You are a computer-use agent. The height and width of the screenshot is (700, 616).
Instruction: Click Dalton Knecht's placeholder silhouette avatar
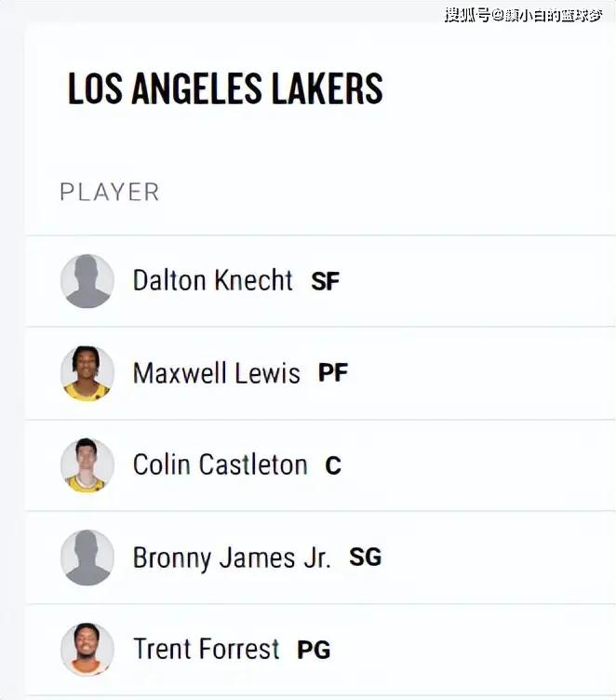[x=87, y=281]
